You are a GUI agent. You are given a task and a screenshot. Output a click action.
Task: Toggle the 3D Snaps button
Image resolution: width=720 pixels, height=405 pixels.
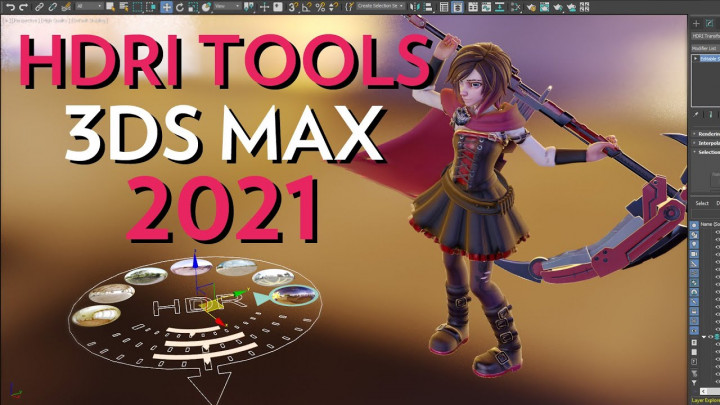click(292, 7)
